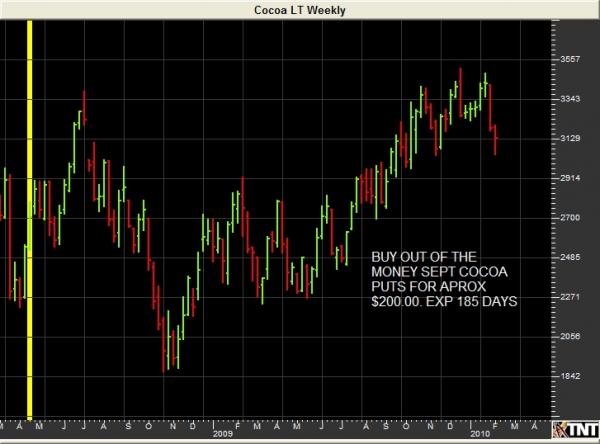This screenshot has width=600, height=444.
Task: Click the 3129 price axis label
Action: 572,139
